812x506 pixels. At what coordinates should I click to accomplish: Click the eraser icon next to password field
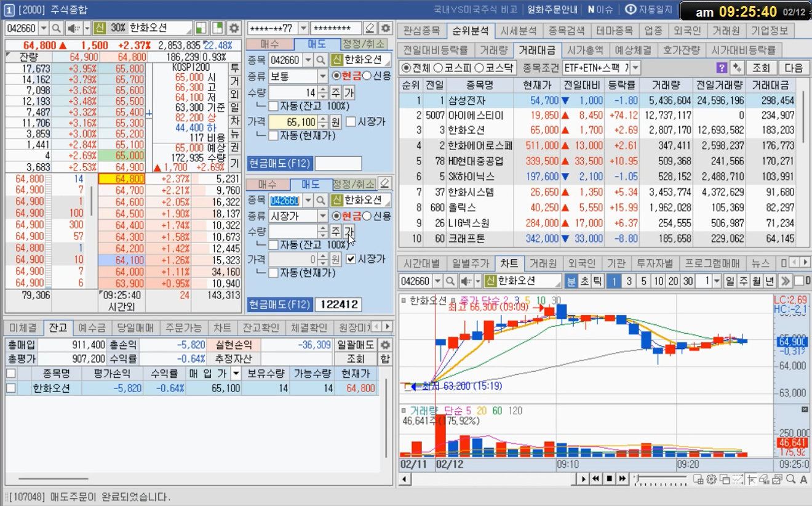pyautogui.click(x=369, y=28)
